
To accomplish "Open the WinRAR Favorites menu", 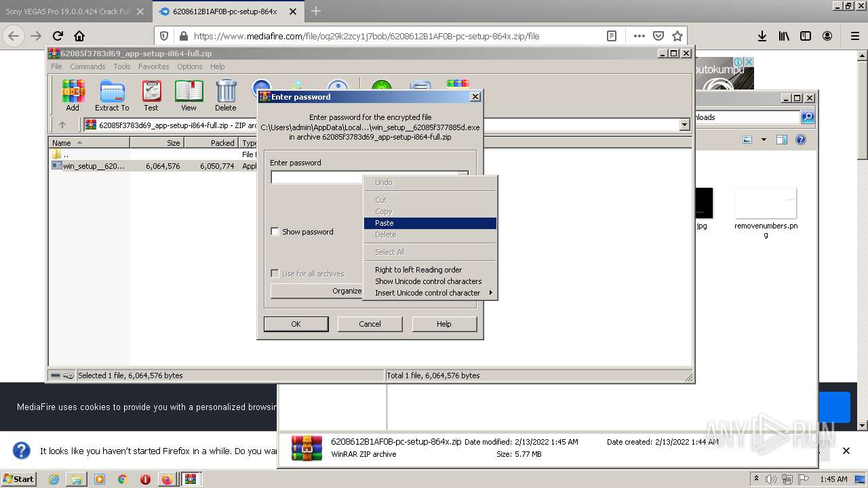I will pos(154,66).
